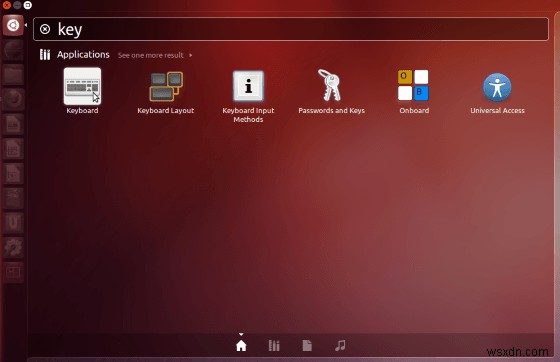The image size is (560, 362).
Task: Open System Settings gear in the launcher
Action: pos(13,247)
